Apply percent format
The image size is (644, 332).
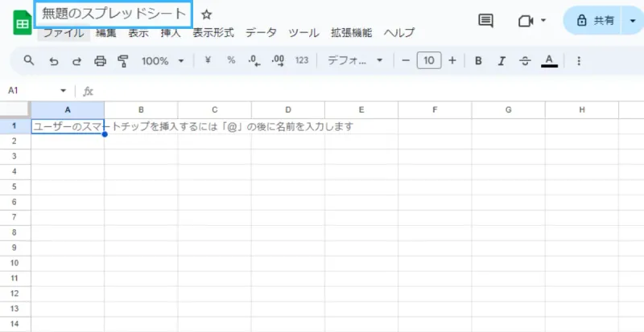click(x=231, y=60)
